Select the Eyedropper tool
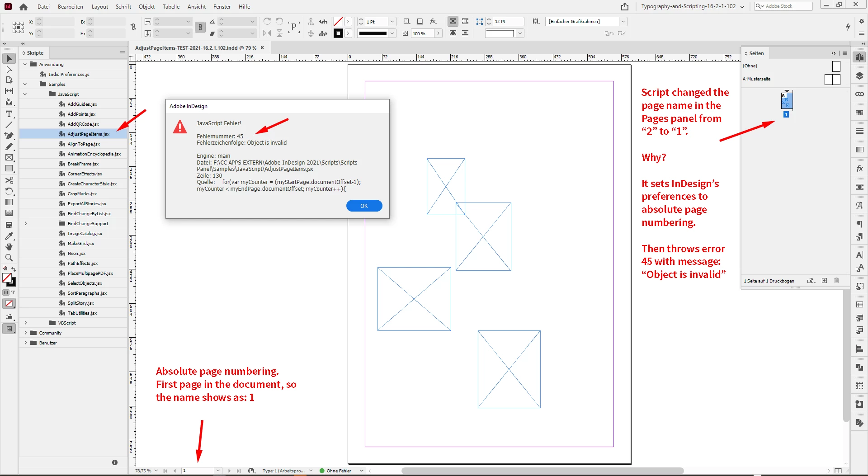Viewport: 868px width, 476px height. [x=9, y=236]
